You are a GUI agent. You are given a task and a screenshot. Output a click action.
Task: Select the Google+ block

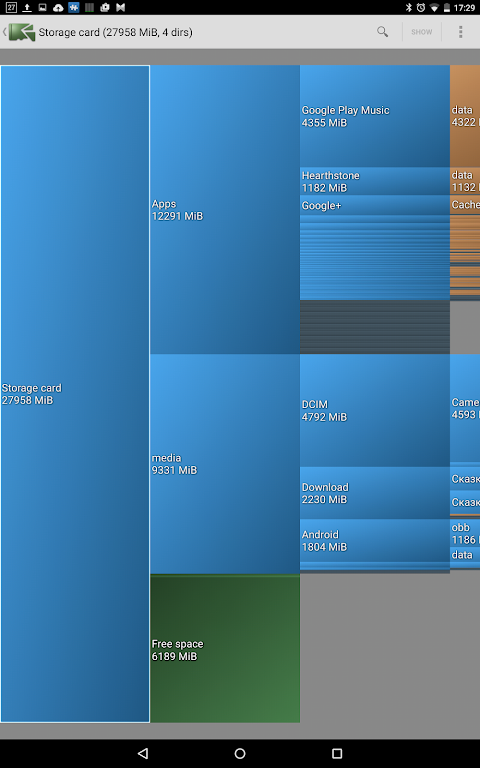[375, 205]
